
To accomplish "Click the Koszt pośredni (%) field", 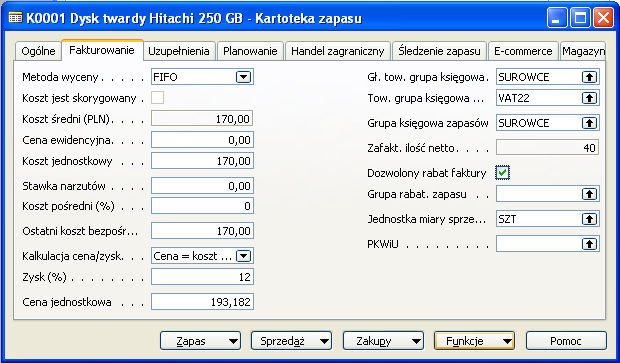I will click(202, 206).
